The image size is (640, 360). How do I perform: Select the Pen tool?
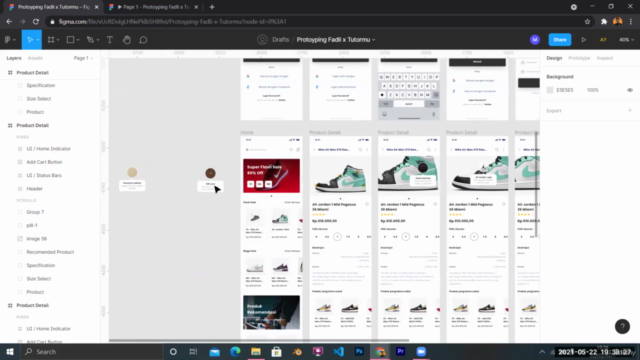tap(90, 40)
